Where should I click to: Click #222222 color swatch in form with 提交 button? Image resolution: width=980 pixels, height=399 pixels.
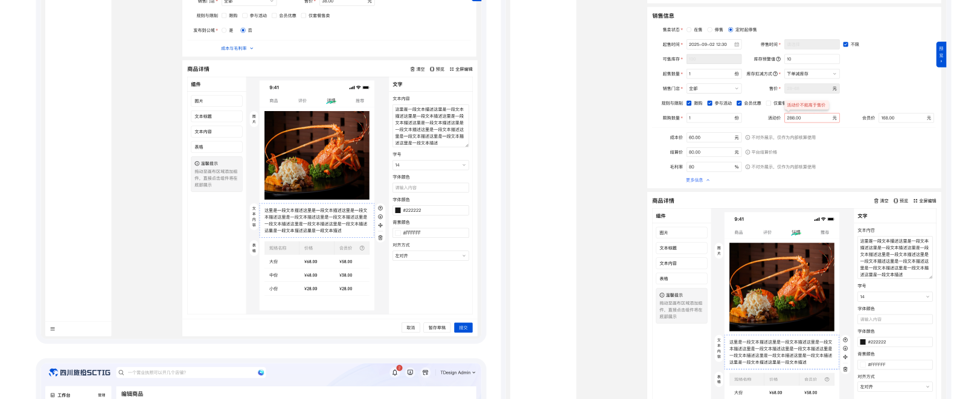pyautogui.click(x=398, y=211)
